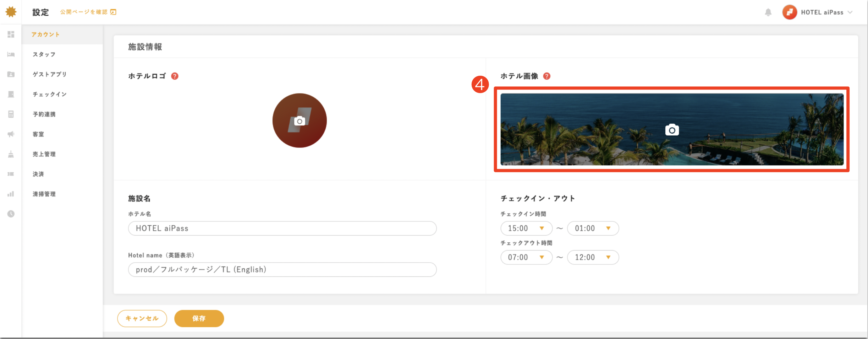This screenshot has height=339, width=868.
Task: Open the ID card sidebar icon
Action: tap(11, 74)
